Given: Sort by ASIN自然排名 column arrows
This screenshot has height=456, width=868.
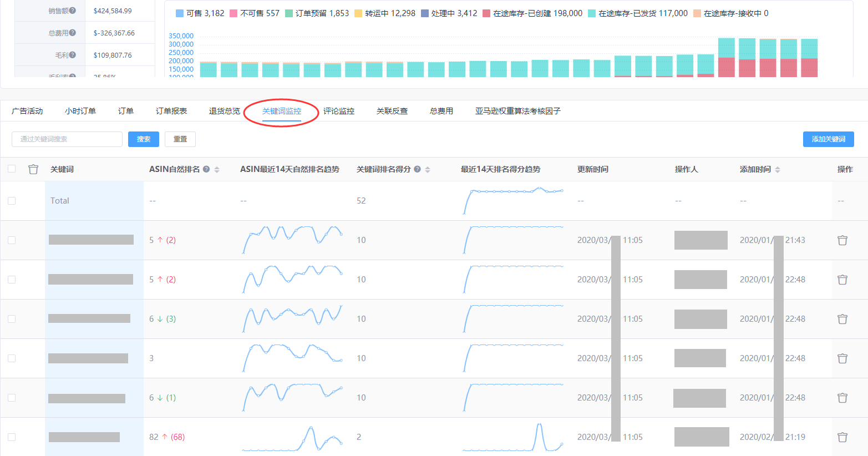Looking at the screenshot, I should click(217, 169).
